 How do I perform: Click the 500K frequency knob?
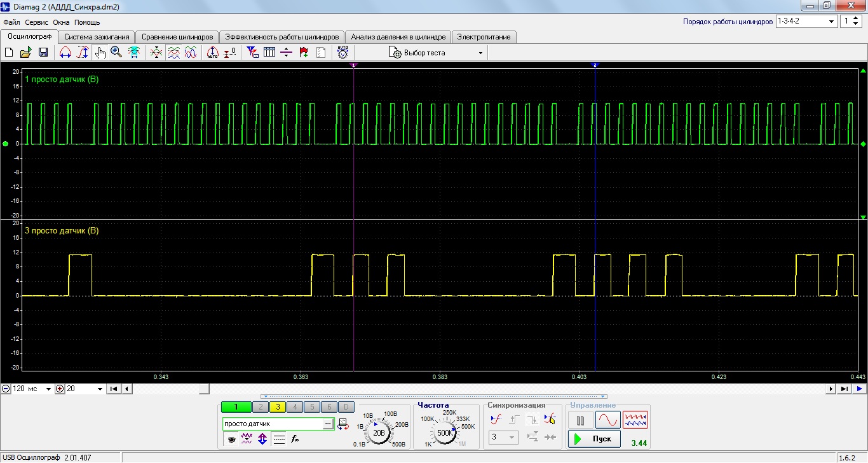click(x=445, y=432)
